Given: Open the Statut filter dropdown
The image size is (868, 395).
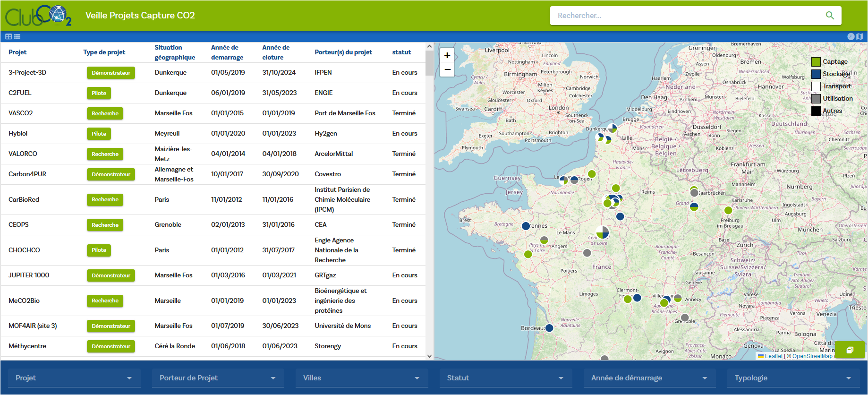Looking at the screenshot, I should tap(506, 378).
